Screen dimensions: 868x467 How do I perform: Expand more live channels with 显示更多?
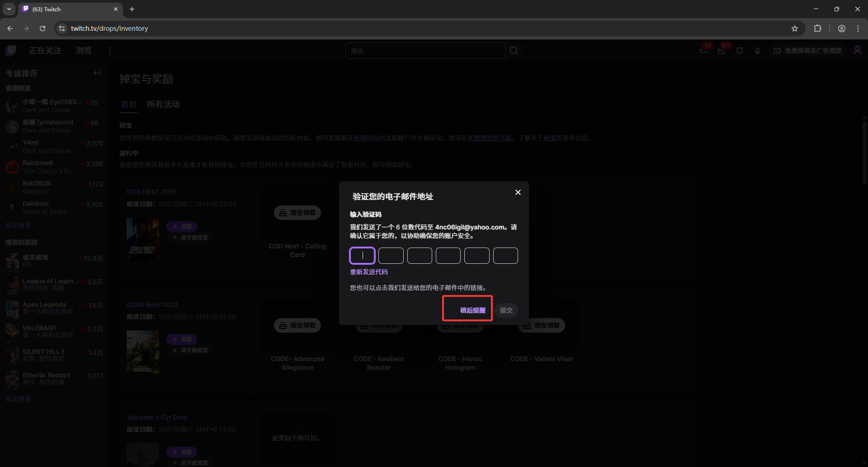click(18, 225)
